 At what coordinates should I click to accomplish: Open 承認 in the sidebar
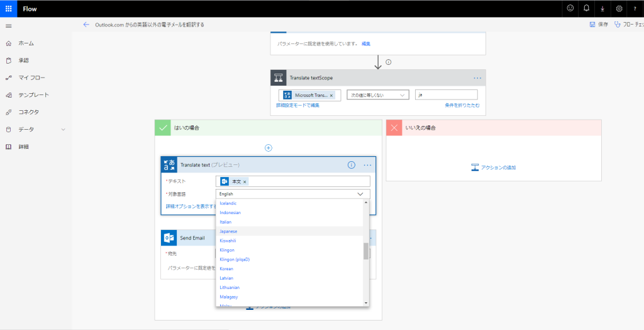(23, 60)
